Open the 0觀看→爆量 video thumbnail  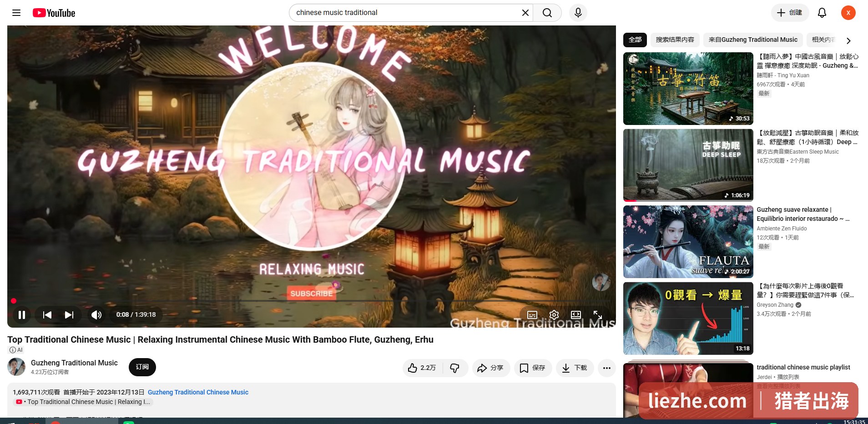tap(688, 319)
